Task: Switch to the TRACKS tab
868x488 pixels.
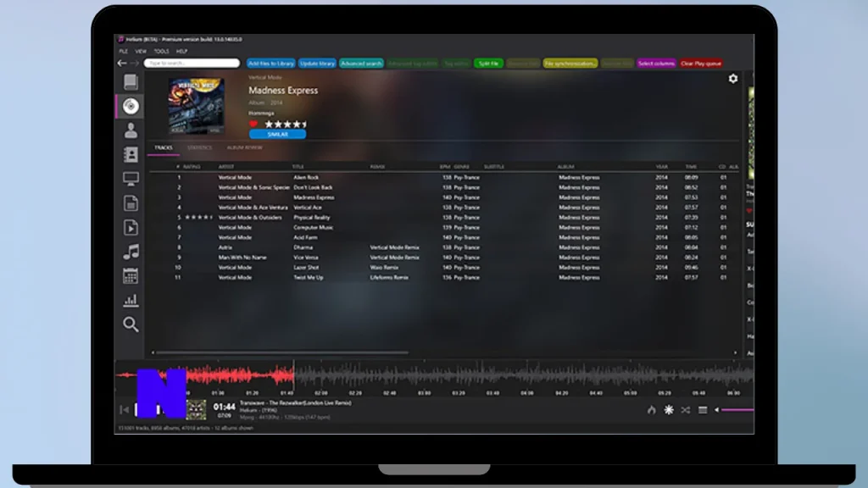Action: [x=164, y=147]
